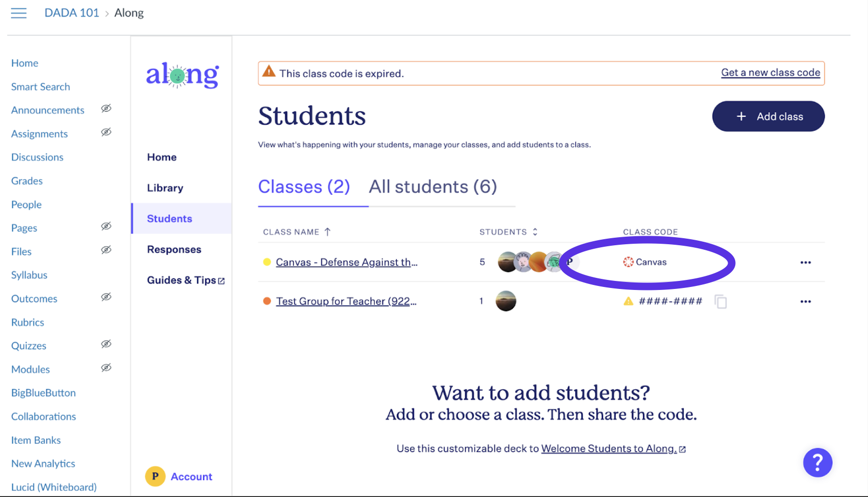Viewport: 868px width, 497px height.
Task: Click the orange dot beside Test Group class
Action: 267,301
